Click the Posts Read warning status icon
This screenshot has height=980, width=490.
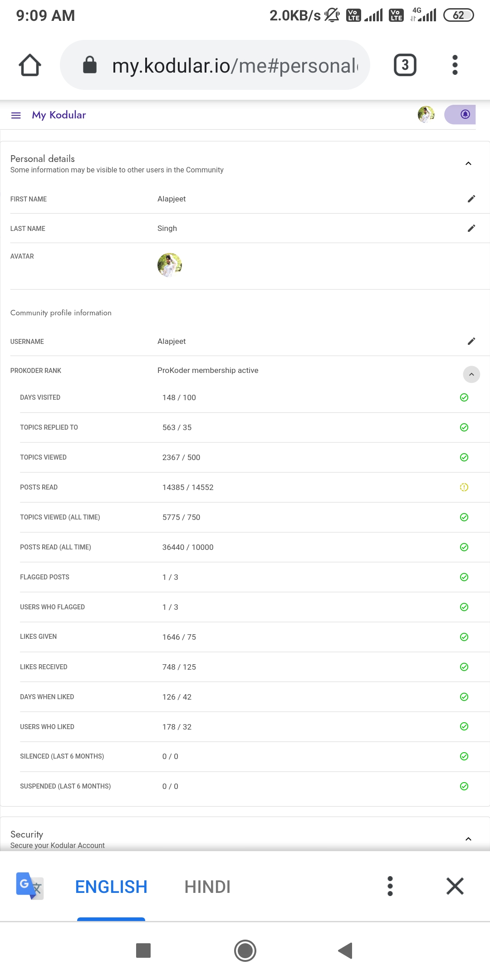coord(464,487)
